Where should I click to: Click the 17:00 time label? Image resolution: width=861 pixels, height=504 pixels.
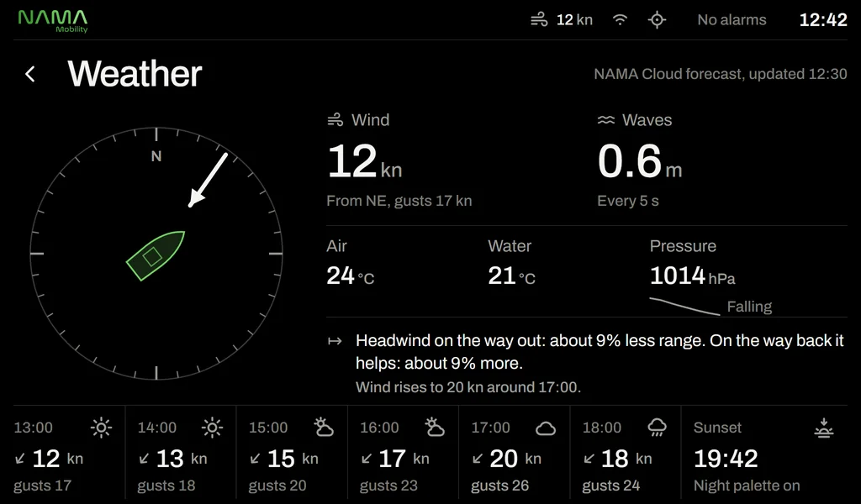491,428
